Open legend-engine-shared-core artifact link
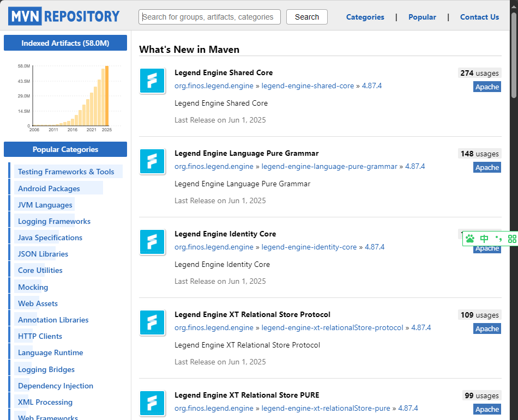 coord(308,86)
